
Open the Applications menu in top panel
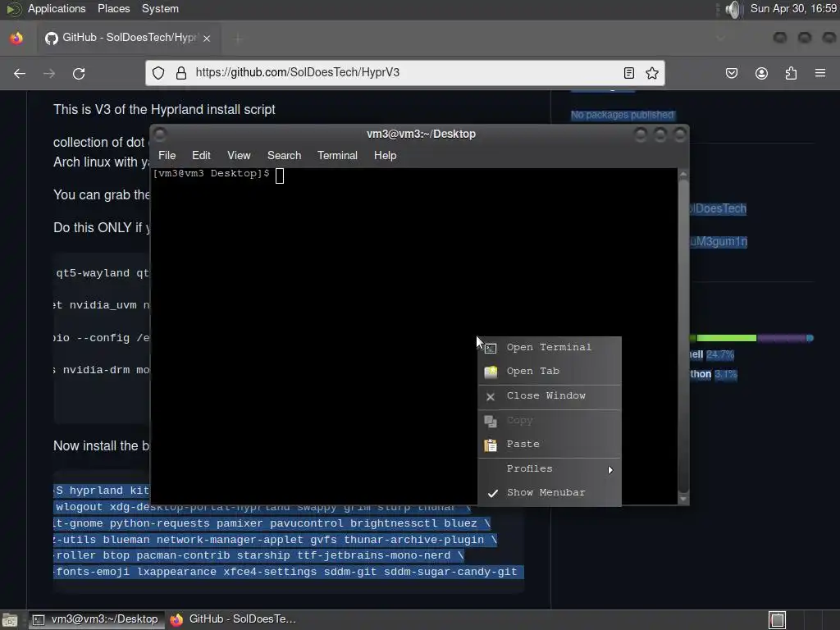tap(57, 8)
